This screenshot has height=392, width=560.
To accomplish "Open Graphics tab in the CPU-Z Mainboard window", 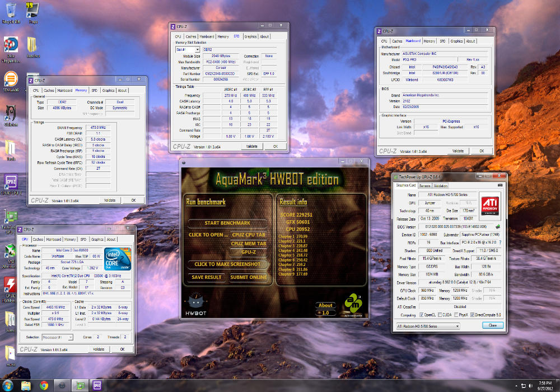I will [x=456, y=41].
